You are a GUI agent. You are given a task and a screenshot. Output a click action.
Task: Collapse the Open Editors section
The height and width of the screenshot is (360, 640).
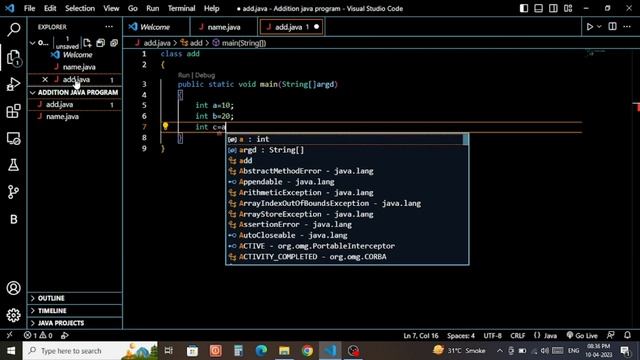point(33,43)
